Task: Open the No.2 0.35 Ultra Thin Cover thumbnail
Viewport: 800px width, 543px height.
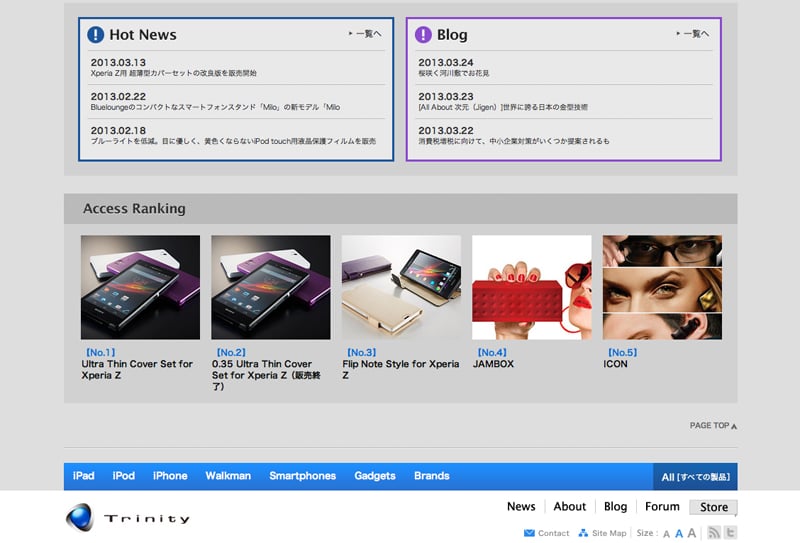Action: [x=271, y=287]
